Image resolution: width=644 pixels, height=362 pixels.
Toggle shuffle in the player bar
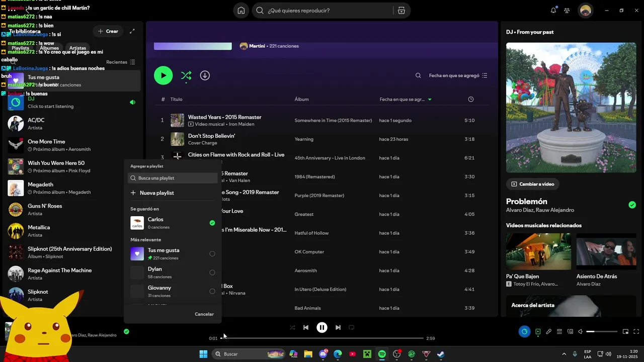click(292, 327)
